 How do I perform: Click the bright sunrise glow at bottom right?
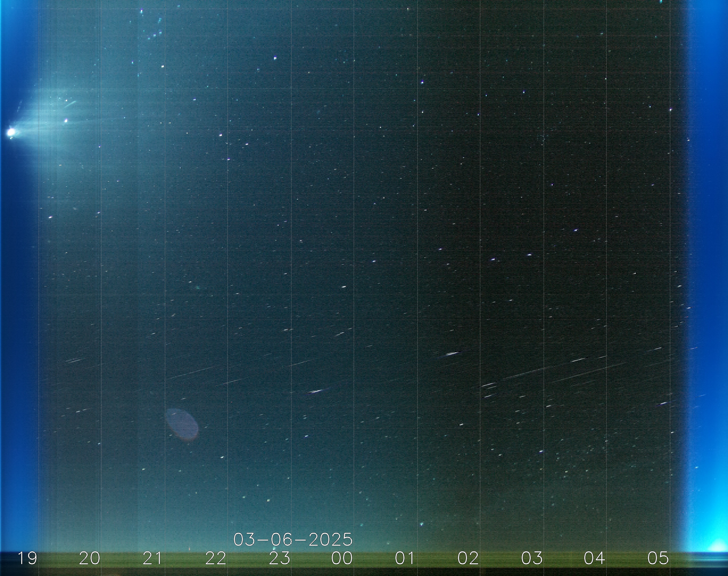pyautogui.click(x=718, y=547)
